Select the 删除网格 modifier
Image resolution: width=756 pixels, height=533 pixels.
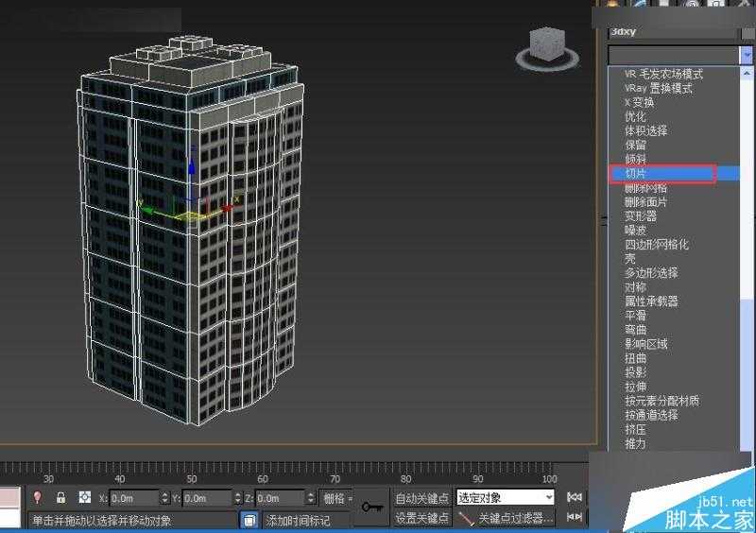645,188
